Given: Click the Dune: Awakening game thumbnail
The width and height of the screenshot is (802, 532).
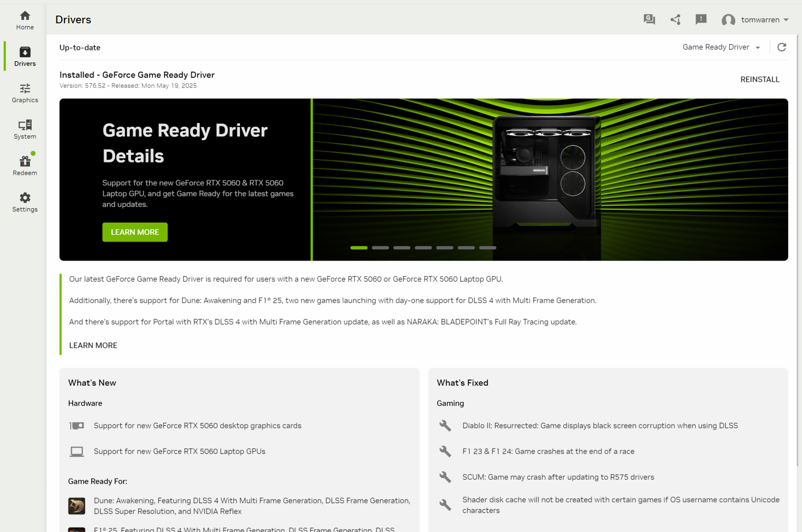Looking at the screenshot, I should click(x=77, y=506).
